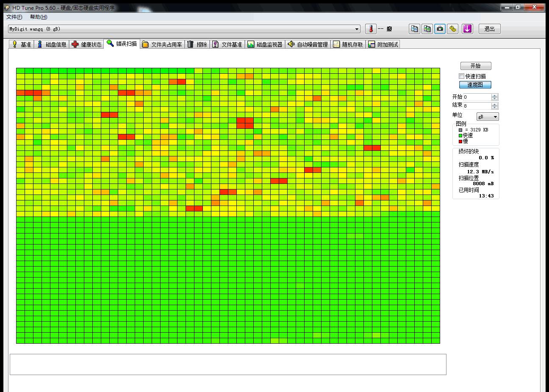Increase the 结束 value with up arrow
The height and width of the screenshot is (392, 549).
[495, 104]
